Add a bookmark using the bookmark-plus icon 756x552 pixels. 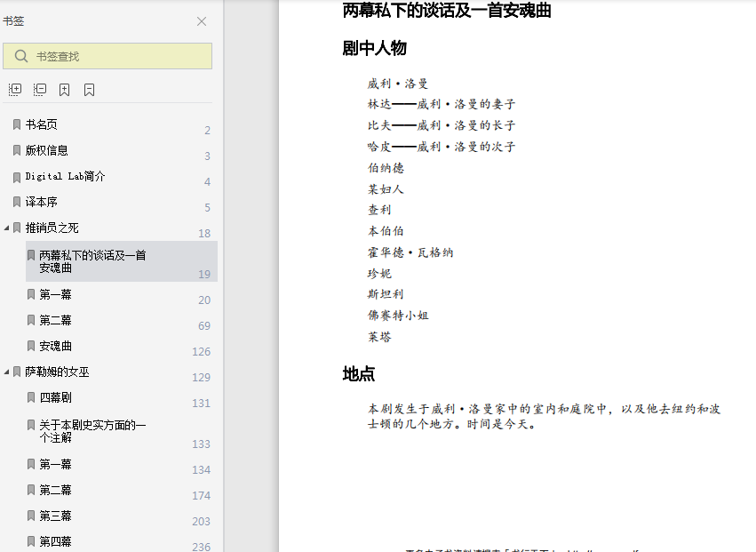point(64,90)
